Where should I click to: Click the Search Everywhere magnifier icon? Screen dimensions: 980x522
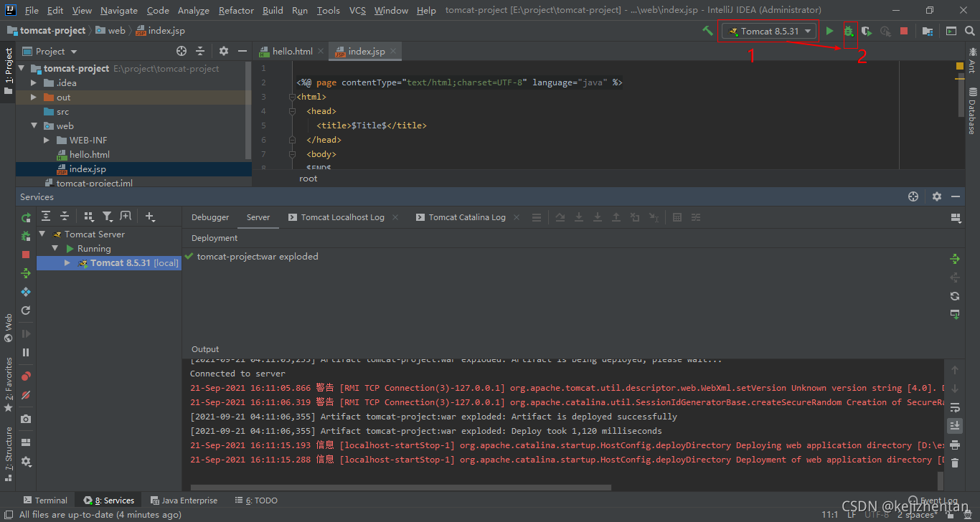point(969,31)
